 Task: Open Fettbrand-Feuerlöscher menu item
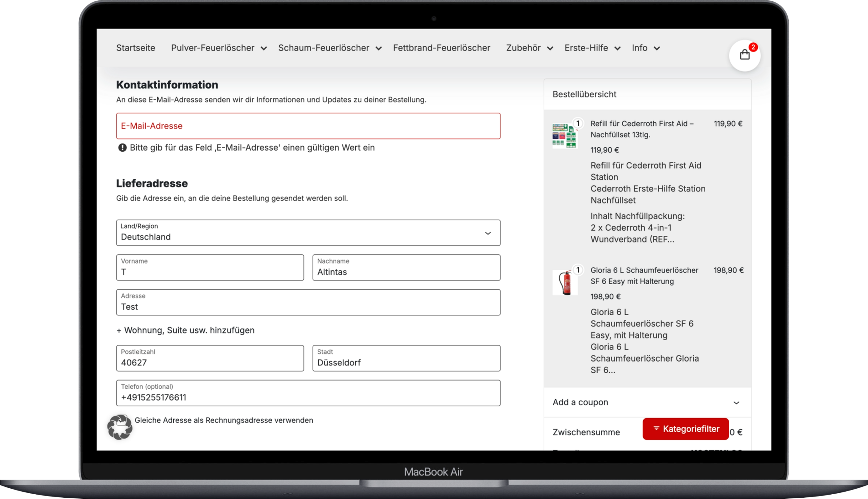click(x=441, y=48)
